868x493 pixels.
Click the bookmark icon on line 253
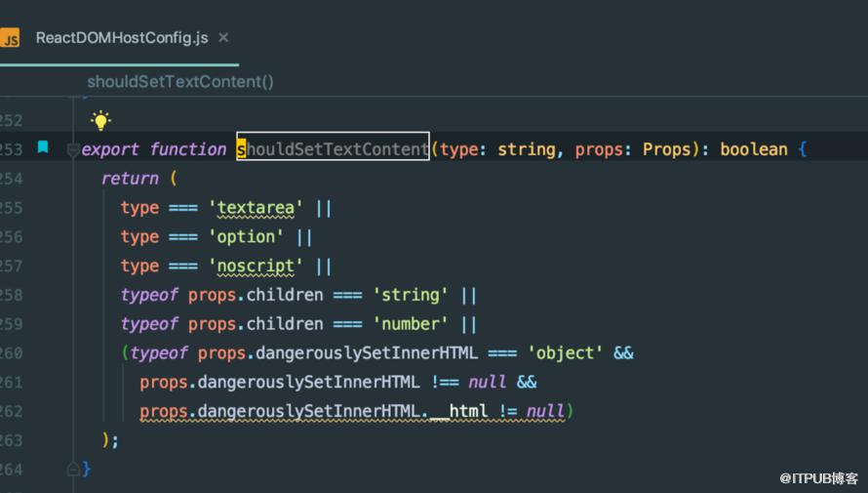coord(43,146)
